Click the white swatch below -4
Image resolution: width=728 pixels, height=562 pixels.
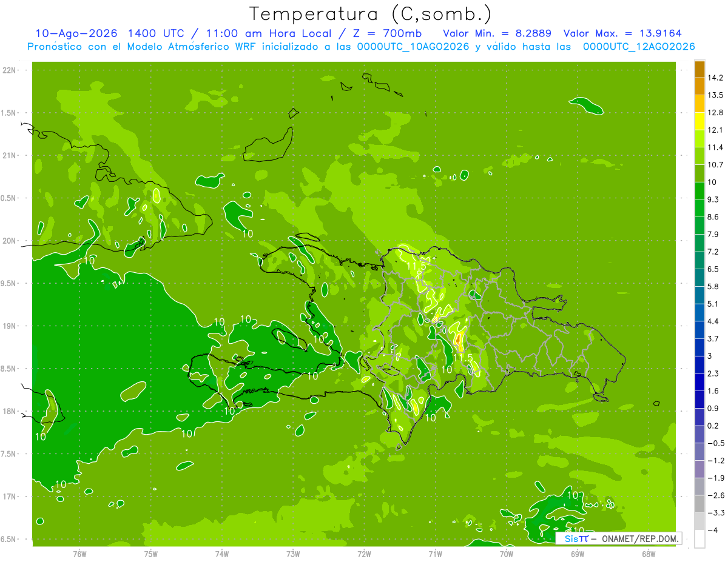point(699,539)
